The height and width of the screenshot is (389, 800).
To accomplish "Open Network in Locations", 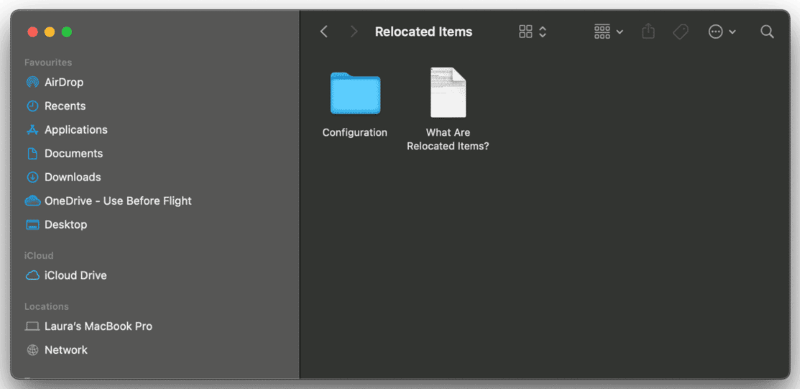I will tap(66, 350).
